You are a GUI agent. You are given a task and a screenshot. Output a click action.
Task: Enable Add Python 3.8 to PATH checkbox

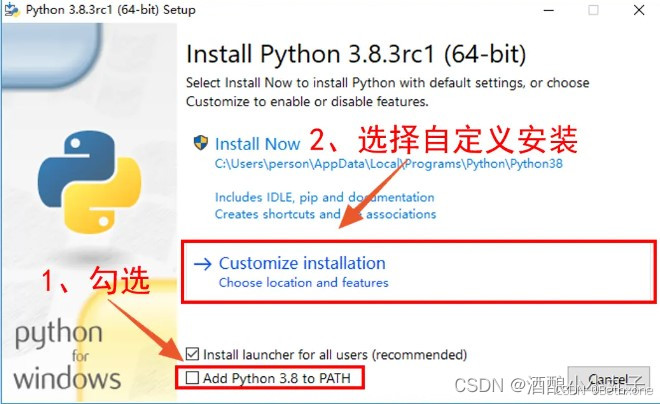pyautogui.click(x=192, y=378)
